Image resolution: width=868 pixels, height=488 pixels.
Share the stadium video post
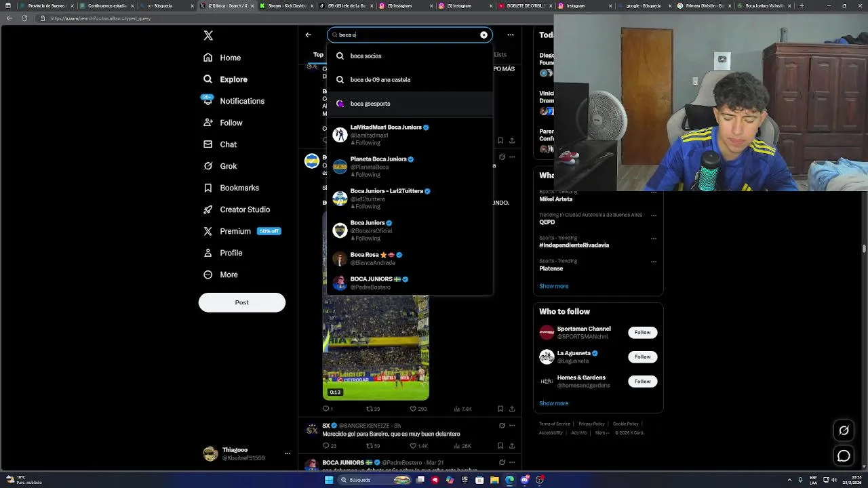[x=512, y=409]
